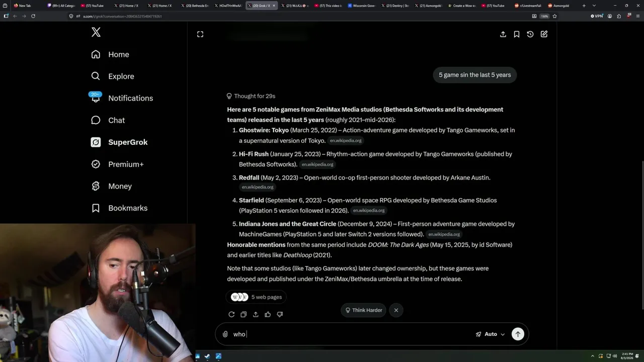
Task: Share the Grok conversation from header
Action: pos(503,34)
